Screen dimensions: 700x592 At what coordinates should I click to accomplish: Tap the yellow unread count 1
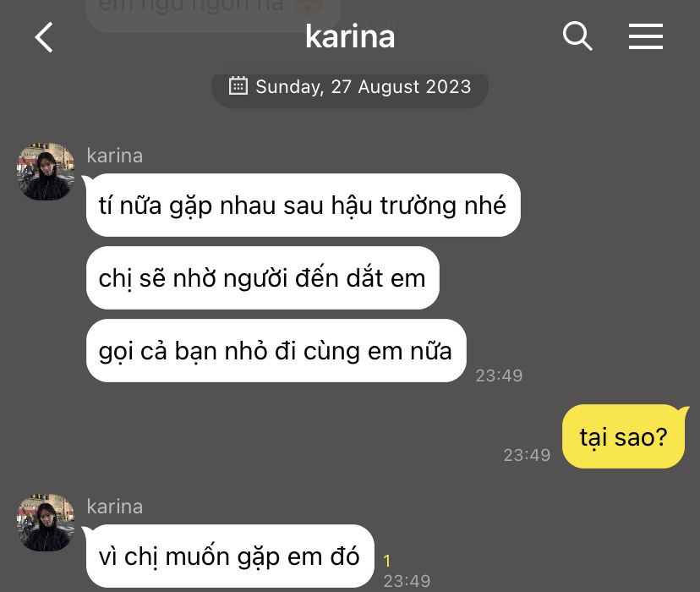pyautogui.click(x=387, y=561)
